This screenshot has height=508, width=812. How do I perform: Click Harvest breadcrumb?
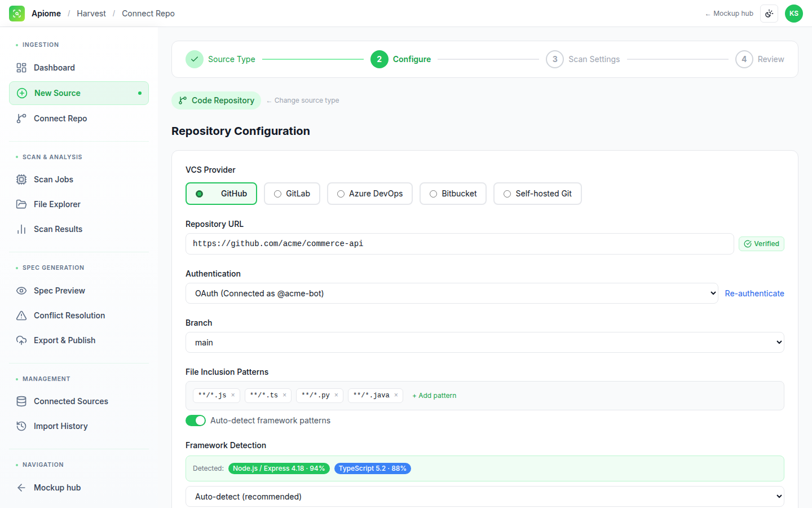click(91, 14)
